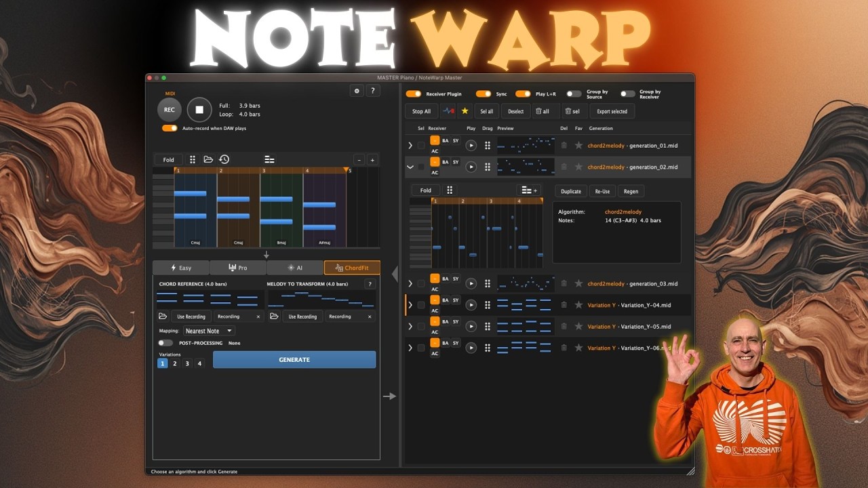Check select box for Variation_Y-06 row
Viewport: 868px width, 488px height.
pyautogui.click(x=421, y=348)
